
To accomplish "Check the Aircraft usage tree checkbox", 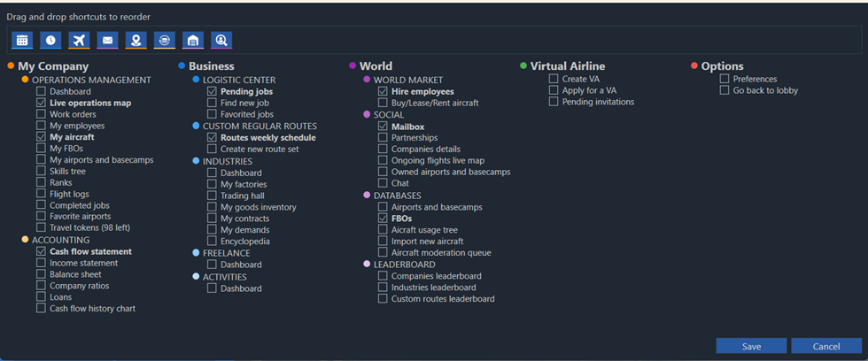I will click(x=384, y=230).
